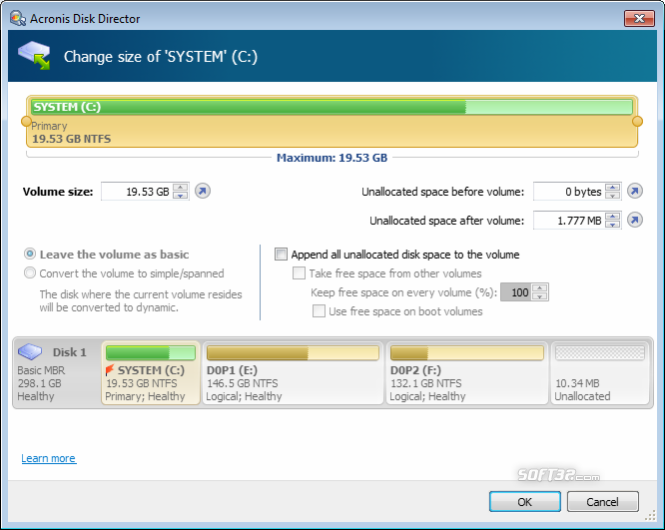Click the Basic MBR label under Disk 1
Viewport: 665px width, 530px height.
pos(41,370)
